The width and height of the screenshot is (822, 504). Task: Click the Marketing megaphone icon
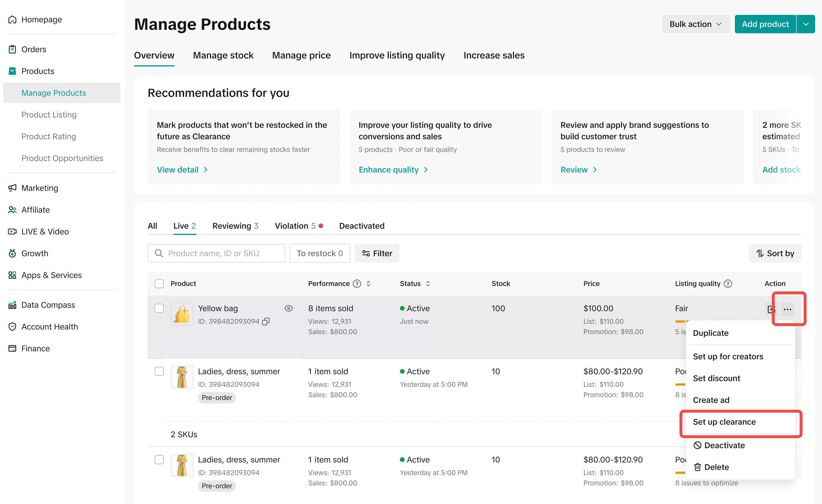(12, 188)
